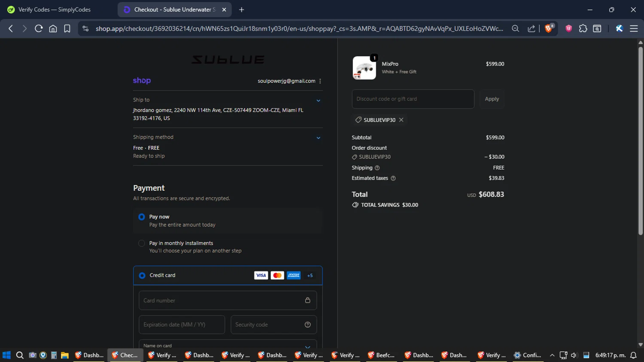Focus the Security code field
Screen dimensions: 644x362
point(273,325)
